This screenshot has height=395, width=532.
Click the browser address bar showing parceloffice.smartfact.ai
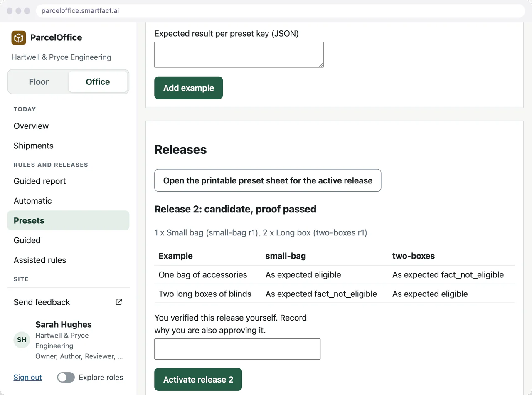click(x=281, y=11)
